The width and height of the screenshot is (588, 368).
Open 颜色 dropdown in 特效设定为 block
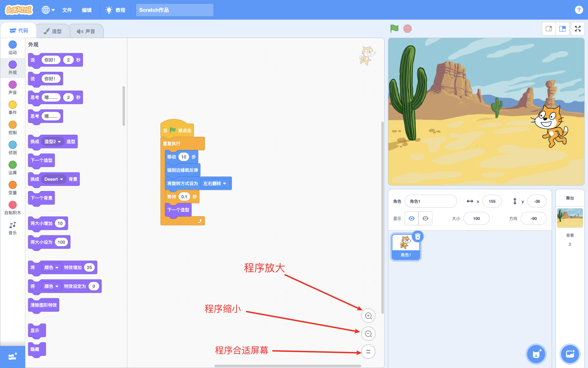click(x=51, y=286)
